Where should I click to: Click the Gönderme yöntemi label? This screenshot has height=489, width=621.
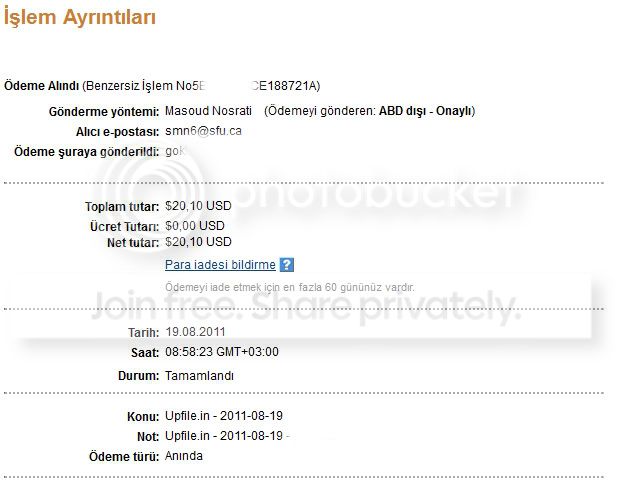[103, 111]
